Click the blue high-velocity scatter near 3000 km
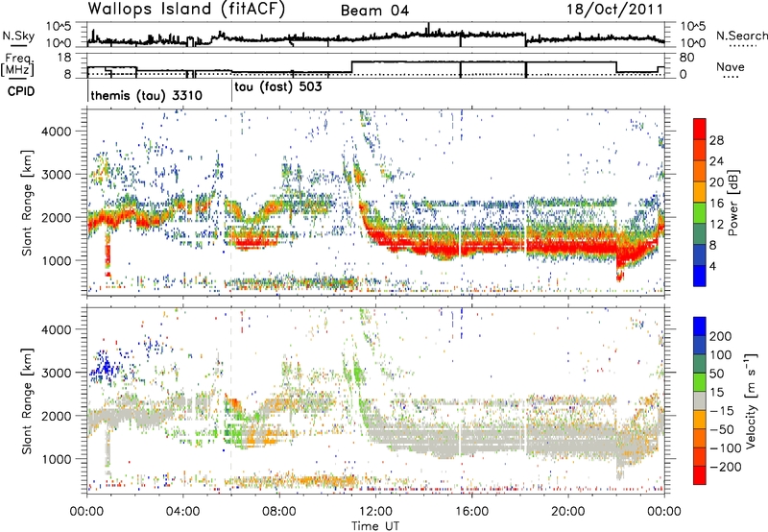This screenshot has height=532, width=768. click(104, 367)
